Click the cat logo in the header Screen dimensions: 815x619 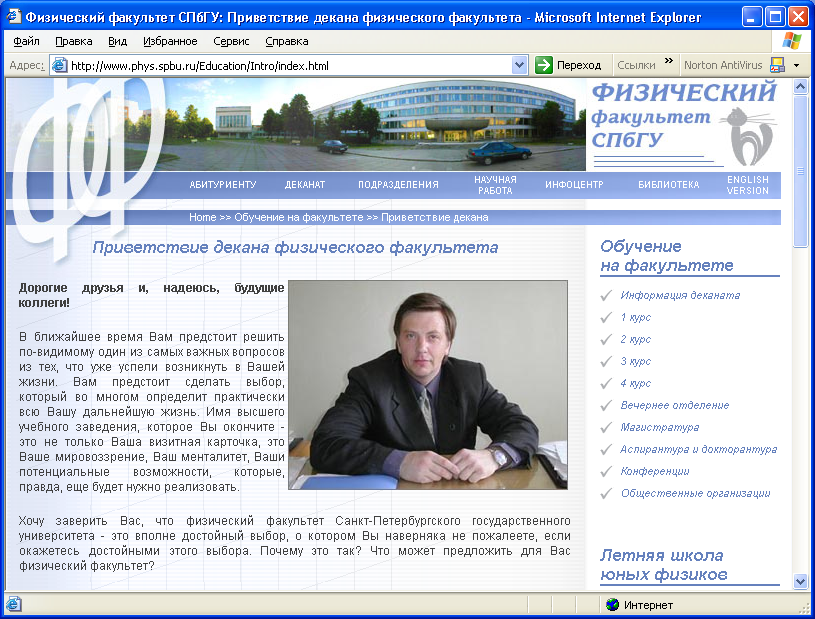tap(750, 136)
